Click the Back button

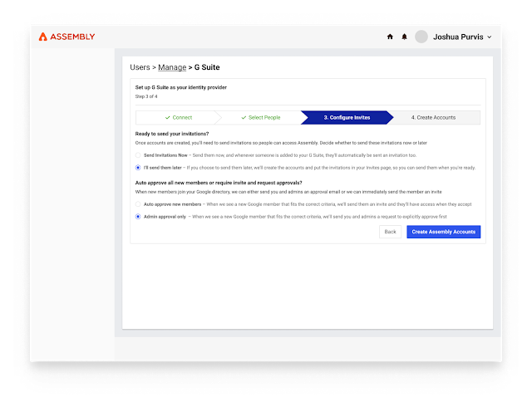click(390, 232)
